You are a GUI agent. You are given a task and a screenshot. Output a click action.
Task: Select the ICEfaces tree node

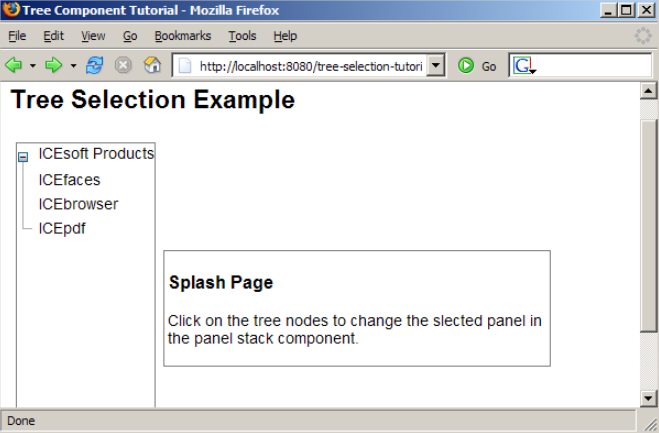click(69, 180)
